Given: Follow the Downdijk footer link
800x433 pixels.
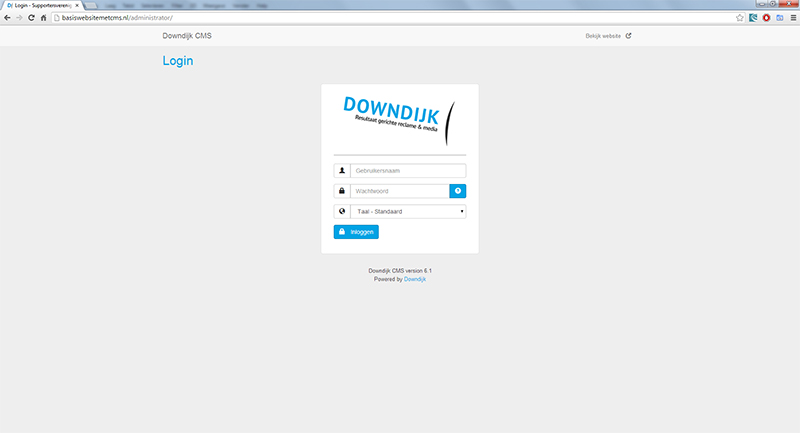Looking at the screenshot, I should click(x=415, y=279).
